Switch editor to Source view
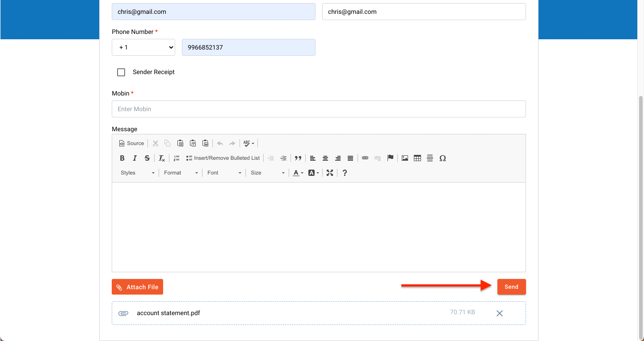The width and height of the screenshot is (644, 341). pyautogui.click(x=131, y=143)
